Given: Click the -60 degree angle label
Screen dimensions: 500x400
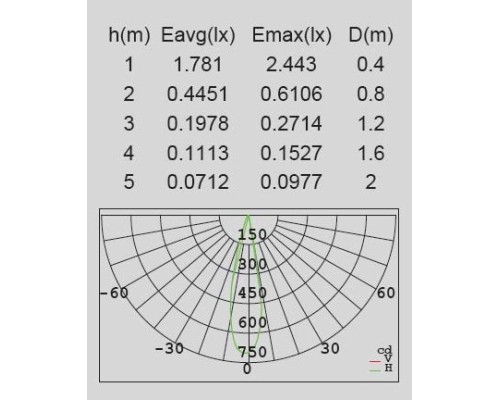Looking at the screenshot, I should pos(114,293).
